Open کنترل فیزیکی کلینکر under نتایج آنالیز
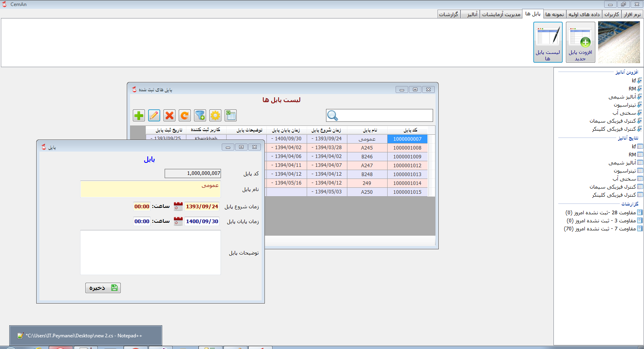This screenshot has width=644, height=349. (x=617, y=195)
